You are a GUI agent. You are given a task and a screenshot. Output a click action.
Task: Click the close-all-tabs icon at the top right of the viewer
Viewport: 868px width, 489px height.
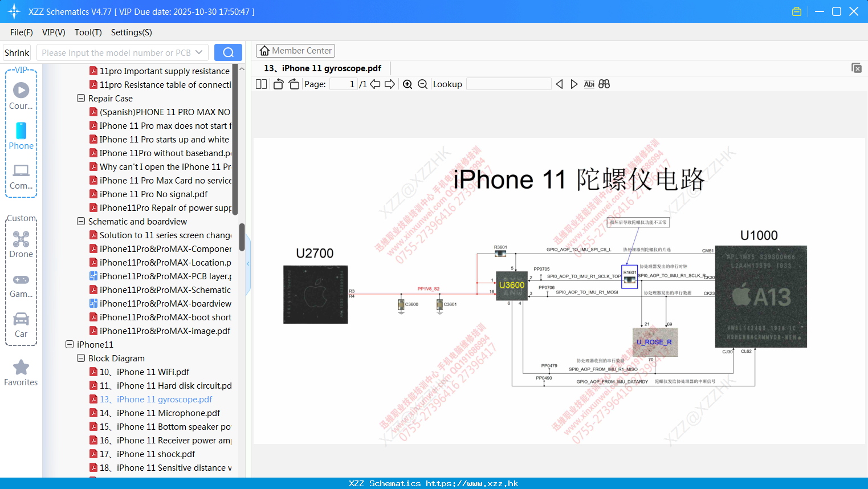857,68
